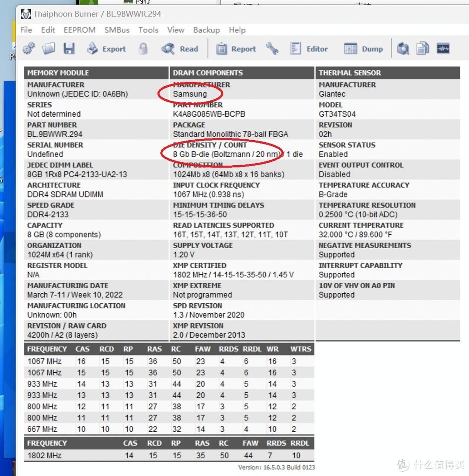
Task: Click the 8 Gb B-die density value
Action: (x=238, y=154)
